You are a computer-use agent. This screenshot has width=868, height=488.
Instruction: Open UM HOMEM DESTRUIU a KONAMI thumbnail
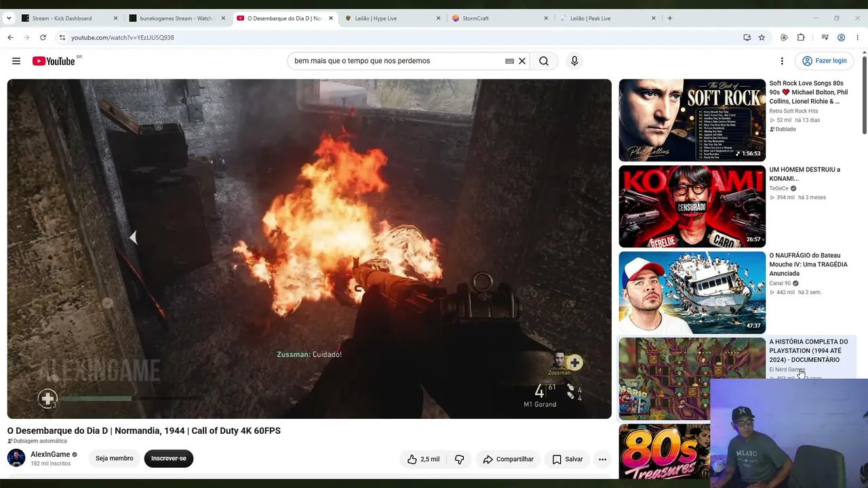pos(692,206)
